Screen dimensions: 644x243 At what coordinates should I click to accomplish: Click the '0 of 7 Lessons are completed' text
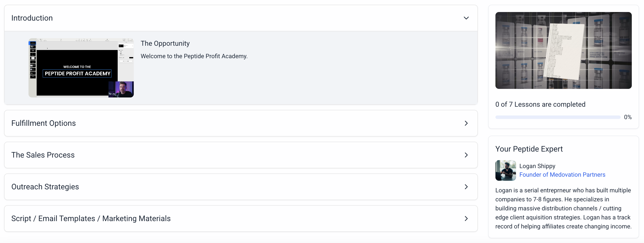(x=540, y=104)
